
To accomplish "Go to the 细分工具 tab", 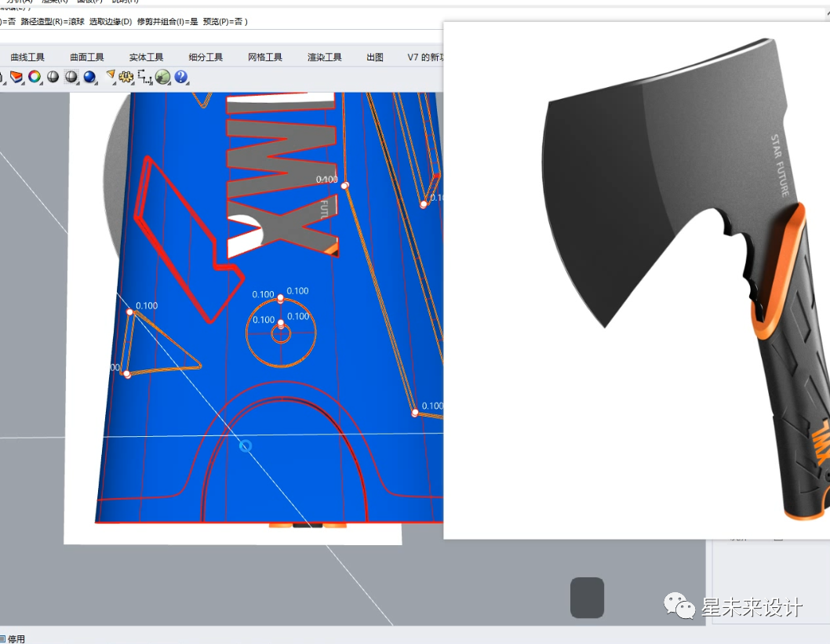I will (206, 57).
